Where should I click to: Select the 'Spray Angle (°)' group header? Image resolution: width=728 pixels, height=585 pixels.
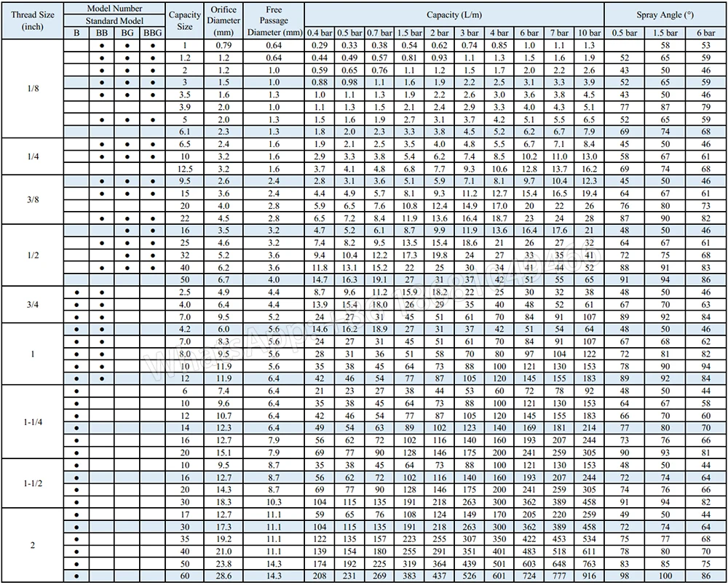665,15
